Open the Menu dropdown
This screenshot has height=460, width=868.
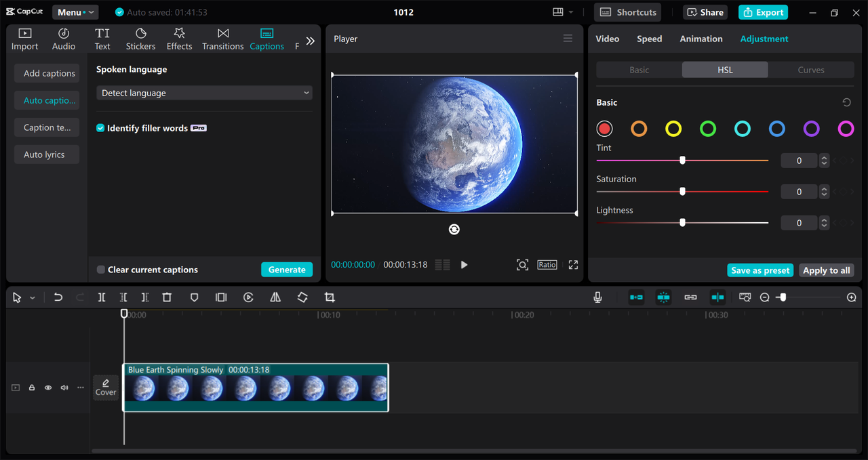coord(75,12)
